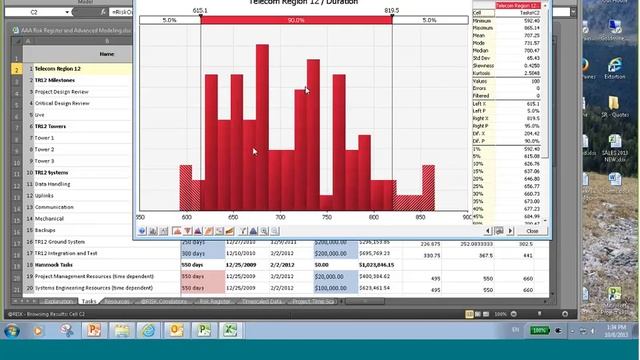Switch to the Timescaled Data sheet tab
The width and height of the screenshot is (640, 360).
point(262,301)
